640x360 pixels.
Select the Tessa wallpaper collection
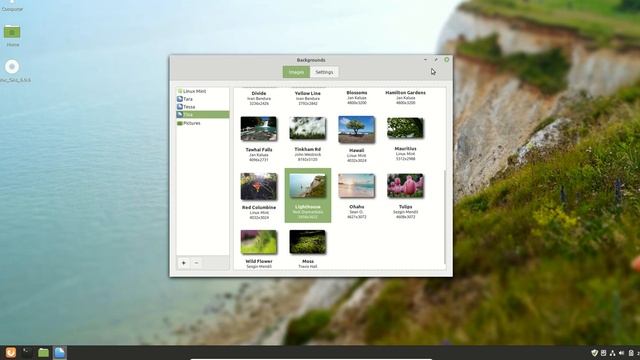pos(202,107)
